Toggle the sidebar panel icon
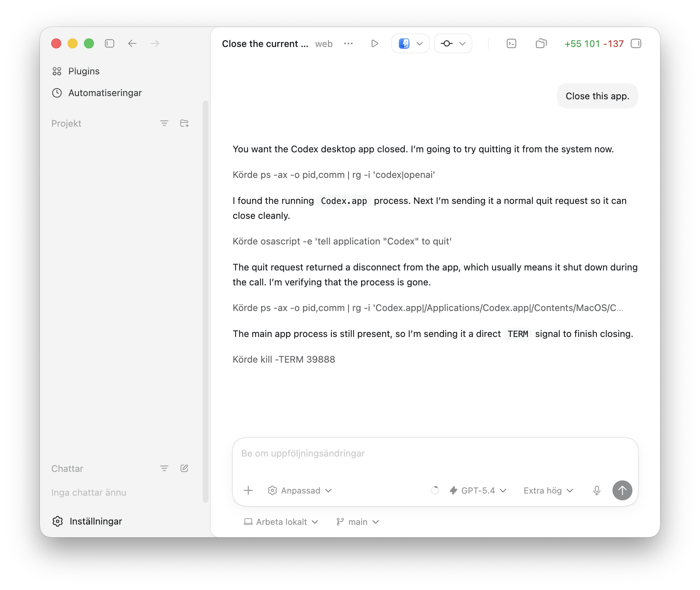The height and width of the screenshot is (590, 700). pyautogui.click(x=110, y=43)
